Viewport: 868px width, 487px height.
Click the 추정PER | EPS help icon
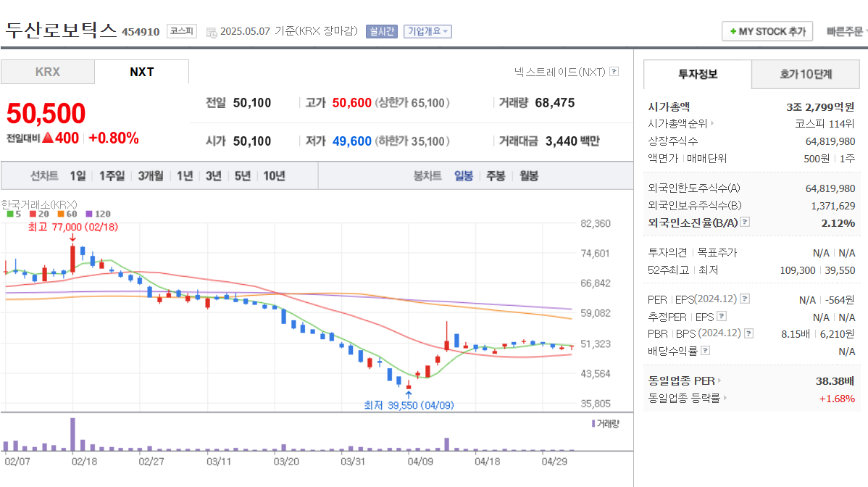tap(722, 317)
